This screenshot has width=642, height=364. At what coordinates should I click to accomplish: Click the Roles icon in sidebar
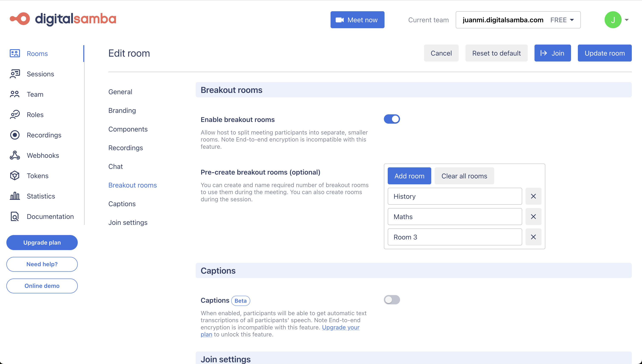point(15,115)
